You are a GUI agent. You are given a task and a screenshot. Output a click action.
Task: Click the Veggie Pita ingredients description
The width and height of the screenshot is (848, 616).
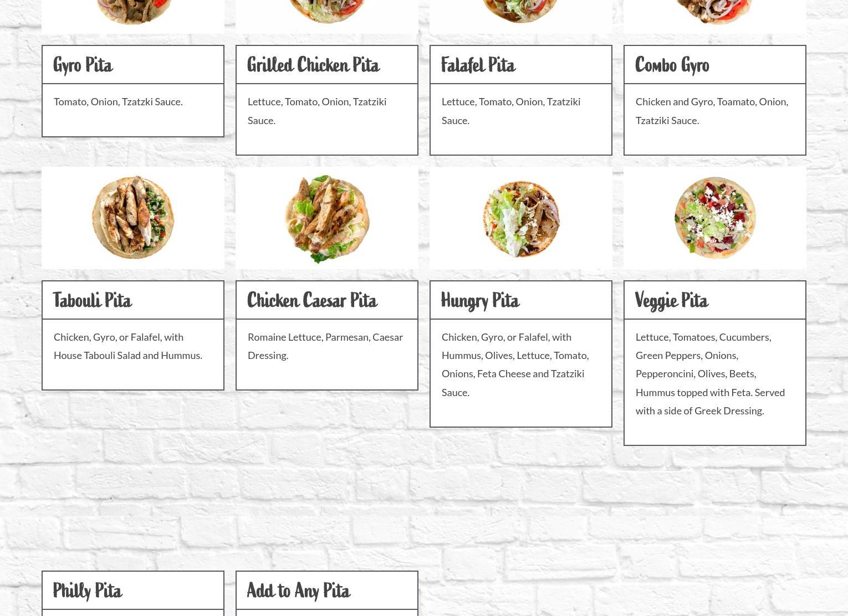(x=711, y=374)
